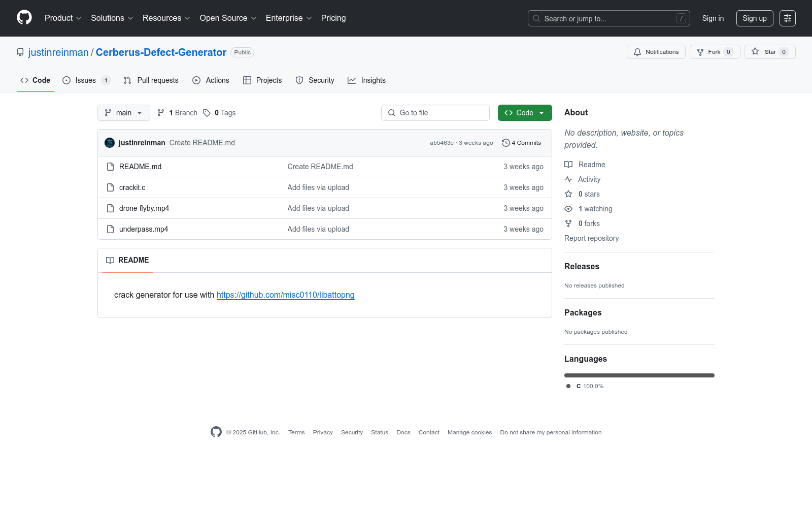Screen dimensions: 812x508
Task: Click Report repository link
Action: 591,238
